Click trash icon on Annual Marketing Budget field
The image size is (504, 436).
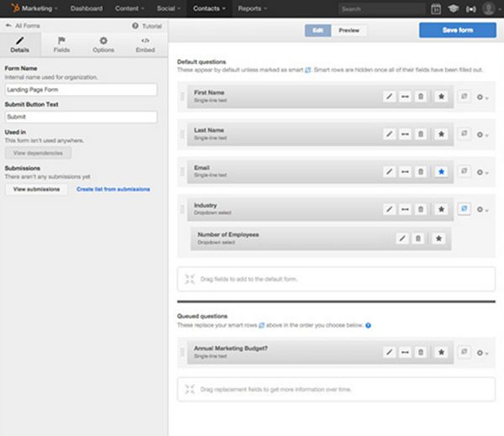[422, 353]
